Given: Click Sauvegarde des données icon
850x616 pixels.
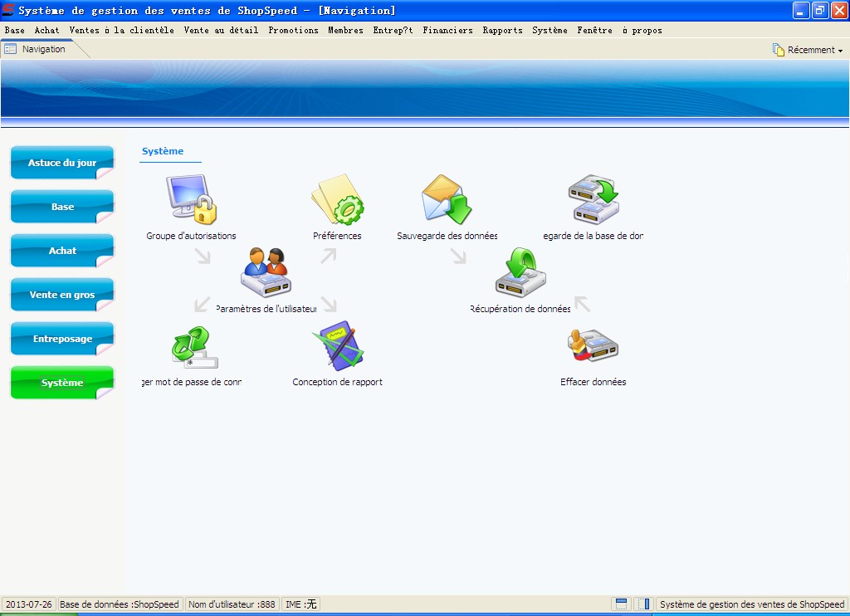Looking at the screenshot, I should click(x=447, y=201).
